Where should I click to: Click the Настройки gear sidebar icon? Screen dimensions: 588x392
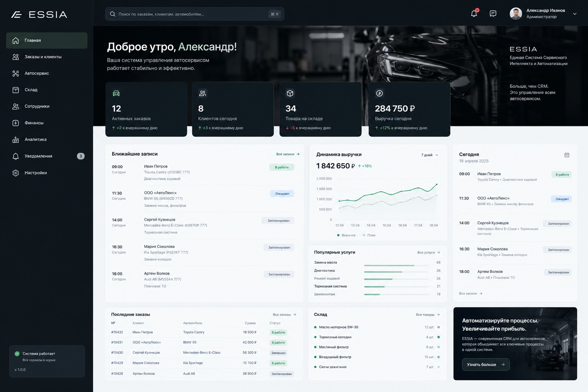click(x=16, y=173)
